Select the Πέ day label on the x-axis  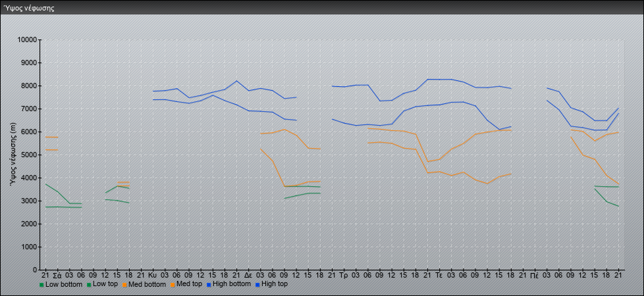point(534,275)
